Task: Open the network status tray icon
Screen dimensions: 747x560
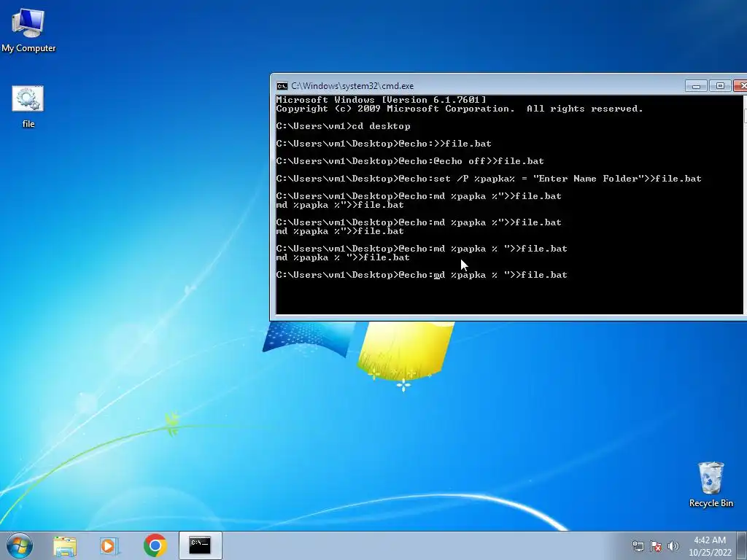Action: tap(638, 546)
